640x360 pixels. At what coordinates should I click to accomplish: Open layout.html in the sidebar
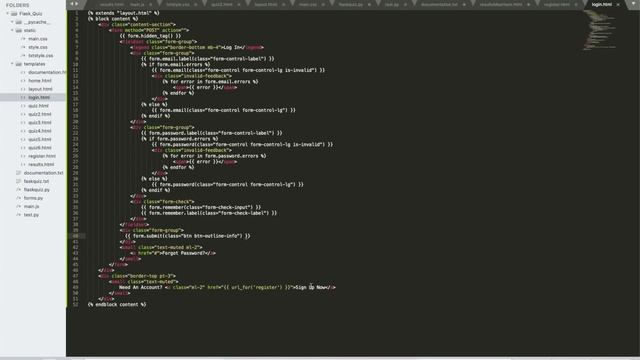click(x=40, y=89)
